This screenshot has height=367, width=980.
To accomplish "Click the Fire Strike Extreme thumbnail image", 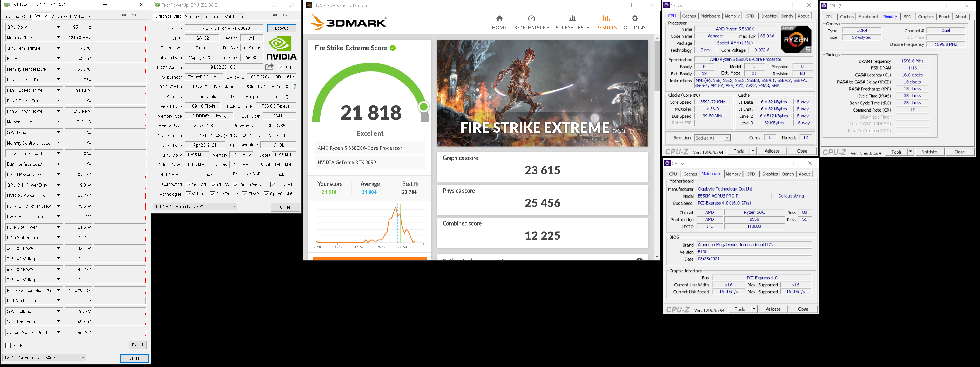I will pyautogui.click(x=543, y=93).
